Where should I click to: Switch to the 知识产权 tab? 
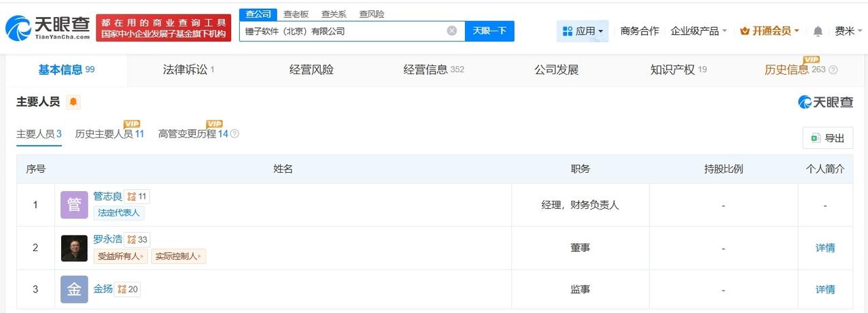tap(678, 69)
